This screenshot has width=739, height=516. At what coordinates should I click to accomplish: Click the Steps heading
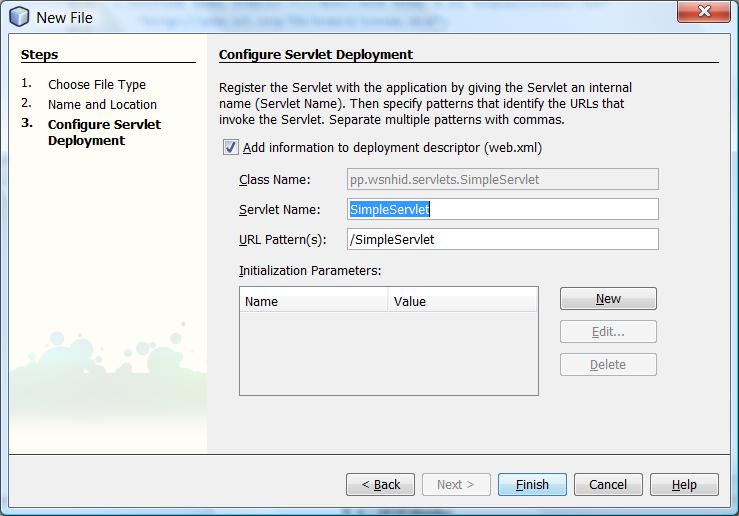click(39, 55)
